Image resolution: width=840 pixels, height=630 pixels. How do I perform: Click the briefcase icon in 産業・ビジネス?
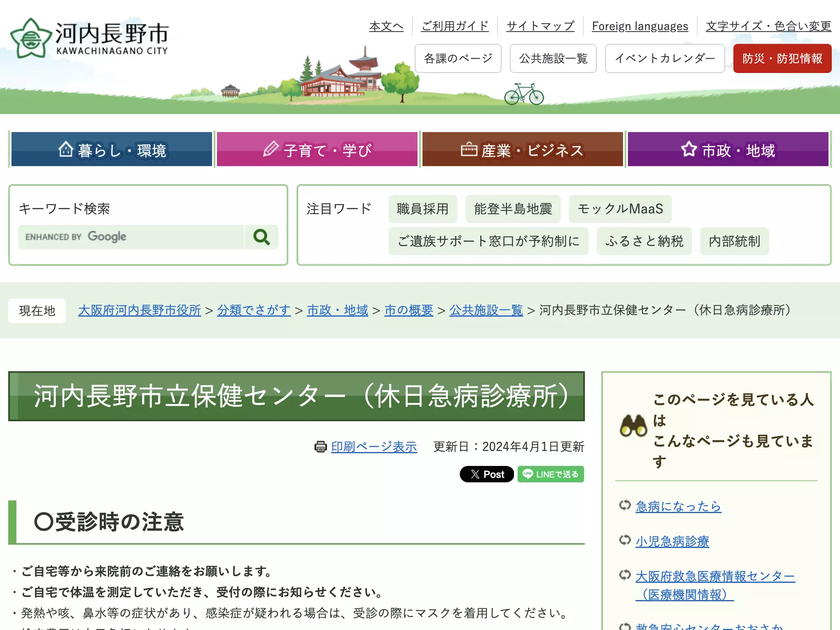tap(469, 149)
